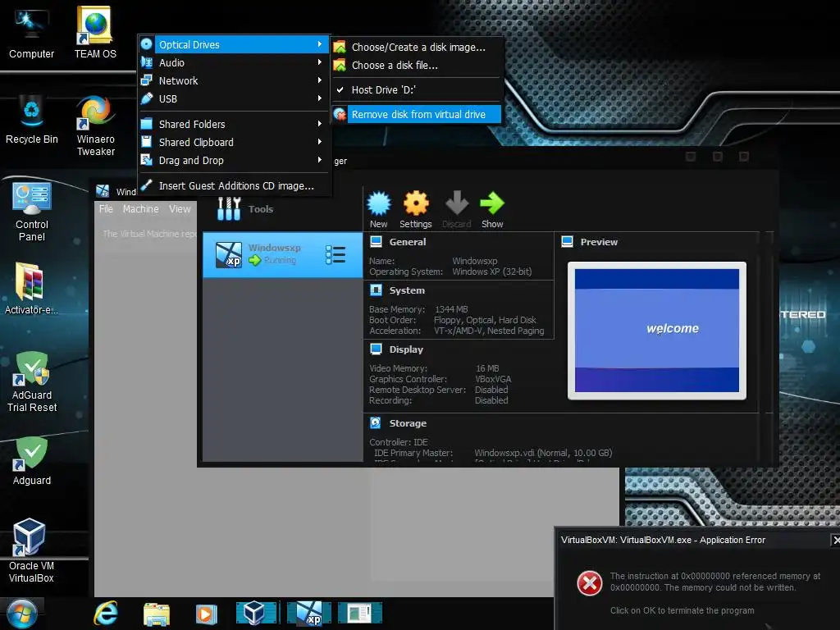Open the Activator archive icon
The image size is (840, 630).
31,288
